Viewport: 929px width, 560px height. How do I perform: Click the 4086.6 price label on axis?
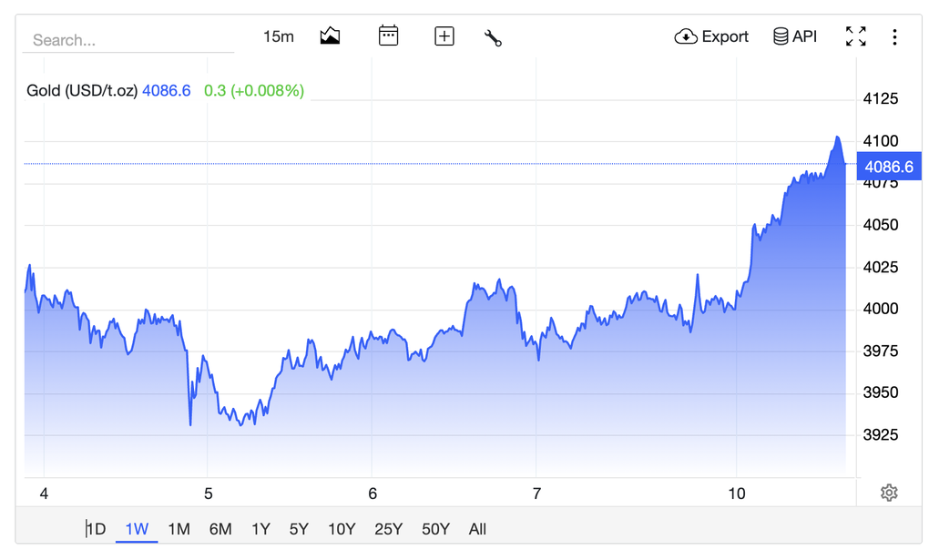[x=888, y=167]
